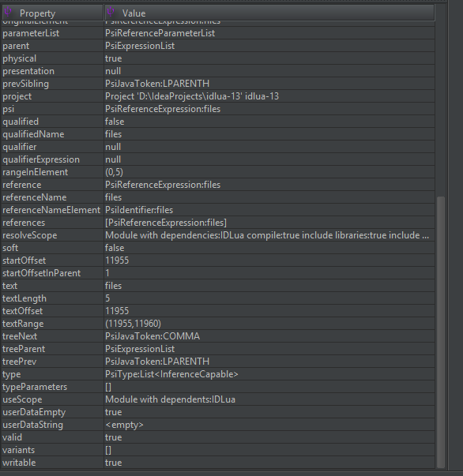Select the qualifierExpression property cell
This screenshot has height=476, width=463.
tap(52, 159)
